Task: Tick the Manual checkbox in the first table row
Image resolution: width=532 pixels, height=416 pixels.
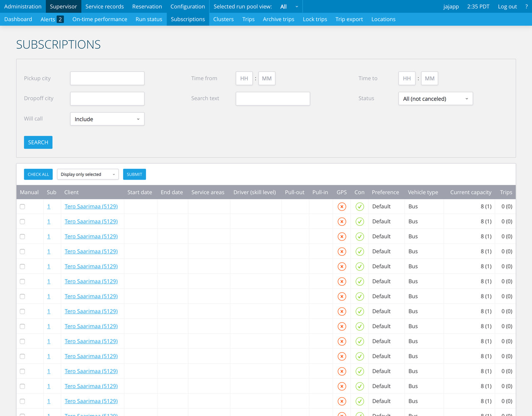Action: (x=22, y=207)
